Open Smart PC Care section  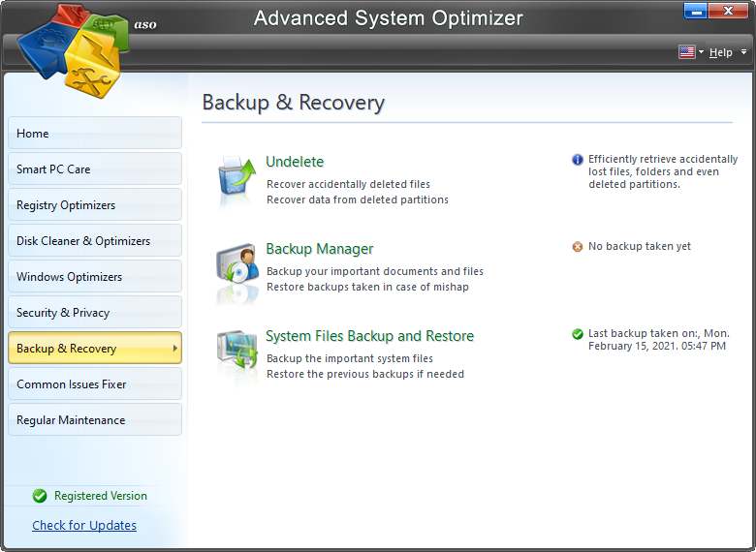tap(95, 169)
